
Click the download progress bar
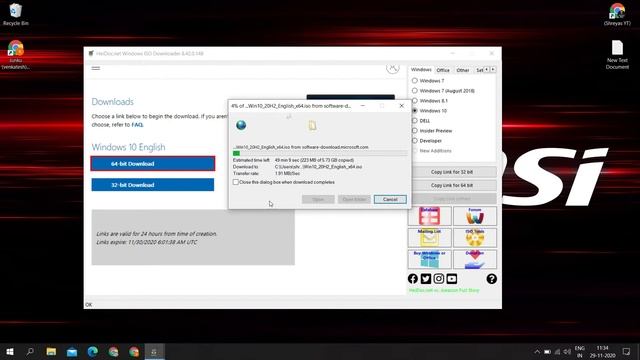320,153
